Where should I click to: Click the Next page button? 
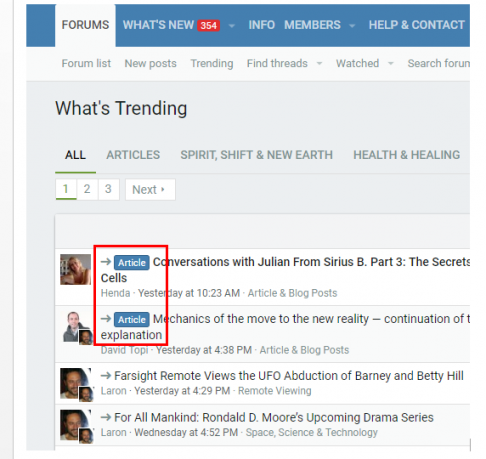150,190
